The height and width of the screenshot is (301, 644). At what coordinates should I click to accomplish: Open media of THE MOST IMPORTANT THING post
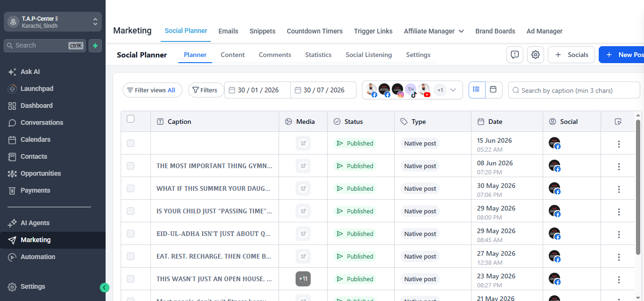point(303,166)
